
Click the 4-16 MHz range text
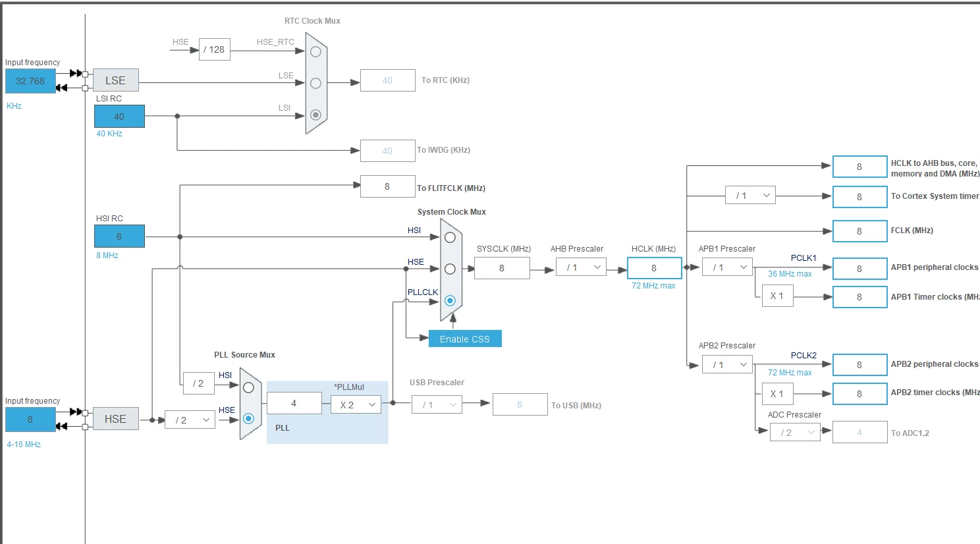[x=24, y=445]
